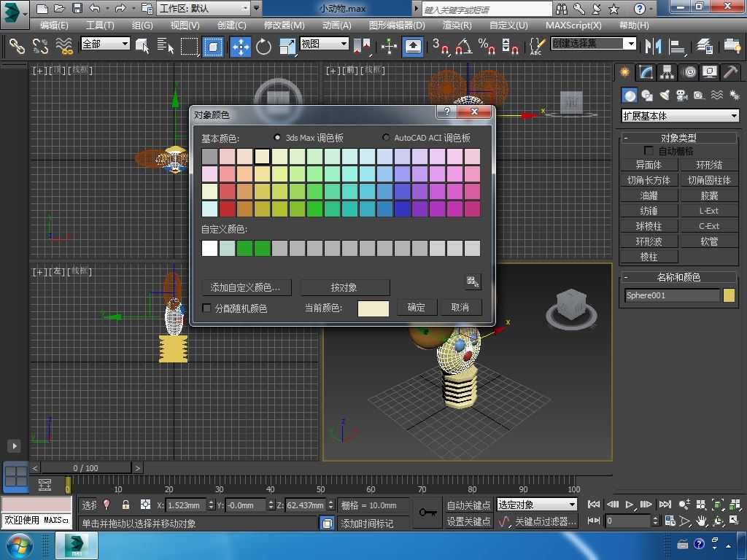Toggle the Spinner Snap icon
Image resolution: width=747 pixels, height=560 pixels.
510,46
